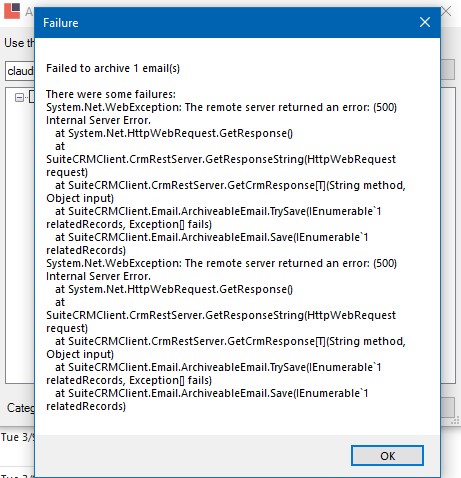This screenshot has width=461, height=478.
Task: Click OK to dismiss the failure message
Action: click(x=387, y=455)
